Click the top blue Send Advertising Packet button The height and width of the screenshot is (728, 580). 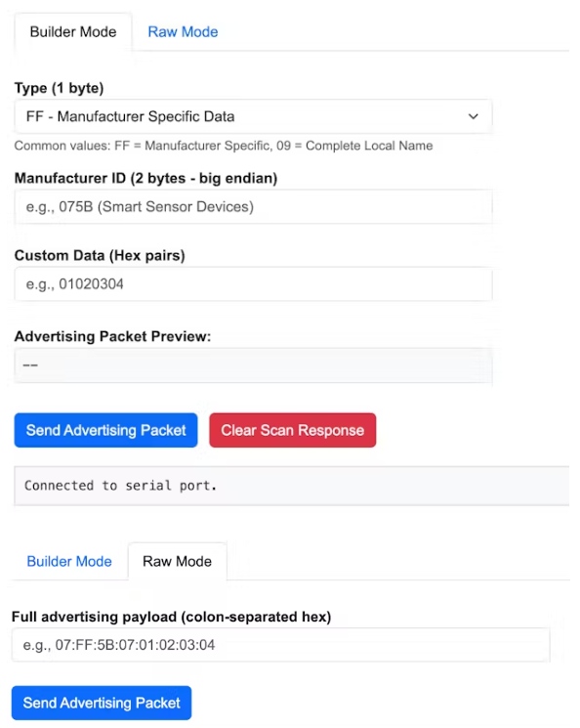tap(105, 430)
